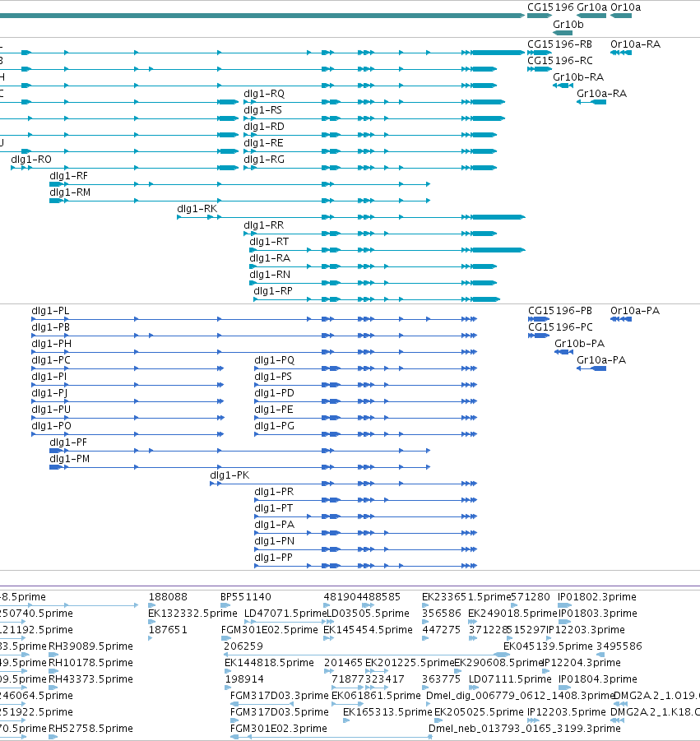Click the LD07111.5prime EST label
700x741 pixels.
point(510,679)
